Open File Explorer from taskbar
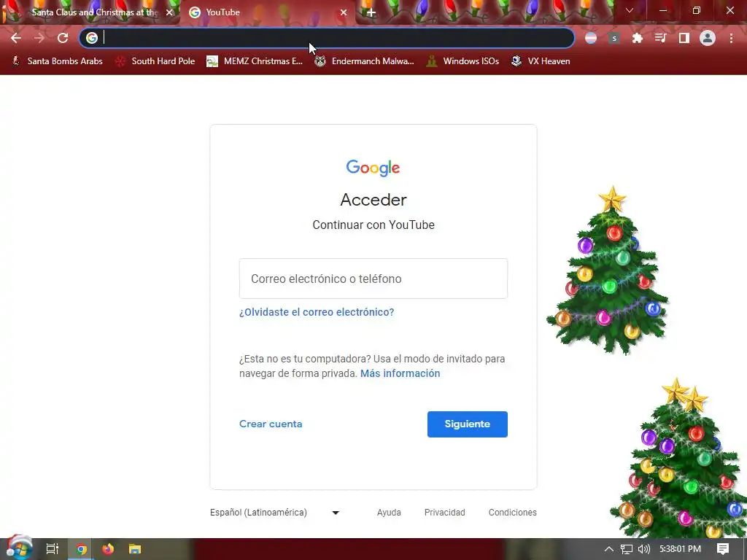The width and height of the screenshot is (747, 560). (135, 549)
